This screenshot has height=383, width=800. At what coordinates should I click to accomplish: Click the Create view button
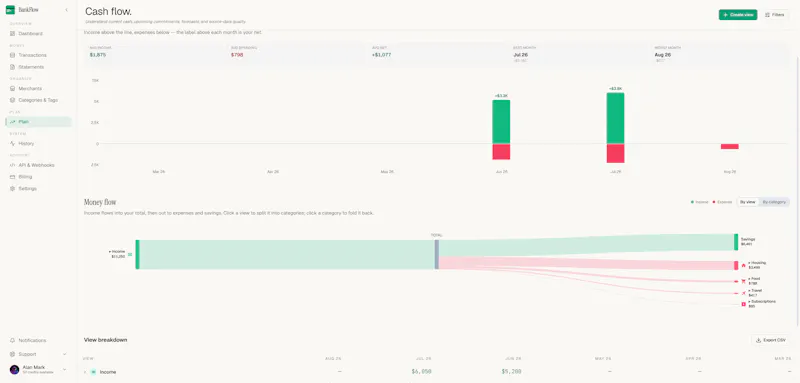(x=738, y=15)
